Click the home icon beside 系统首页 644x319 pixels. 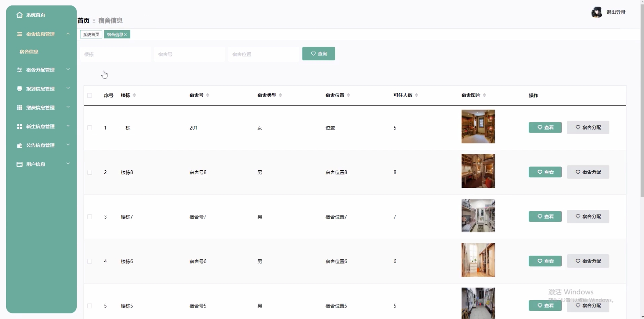click(20, 15)
